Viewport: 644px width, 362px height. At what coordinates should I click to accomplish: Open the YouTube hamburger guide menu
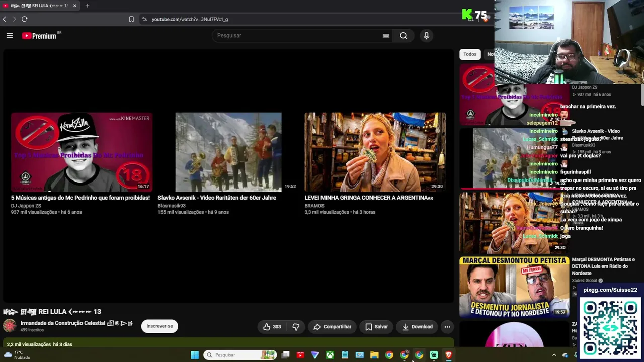[10, 36]
